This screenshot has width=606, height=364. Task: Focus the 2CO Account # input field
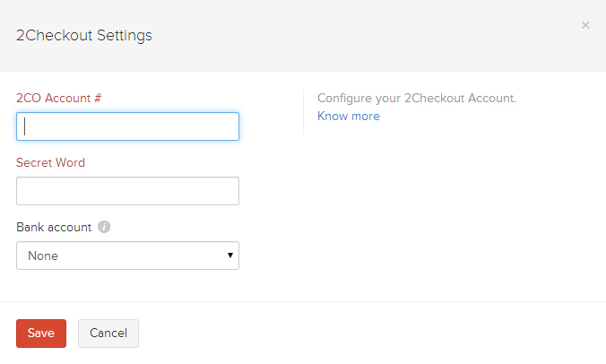pyautogui.click(x=127, y=126)
